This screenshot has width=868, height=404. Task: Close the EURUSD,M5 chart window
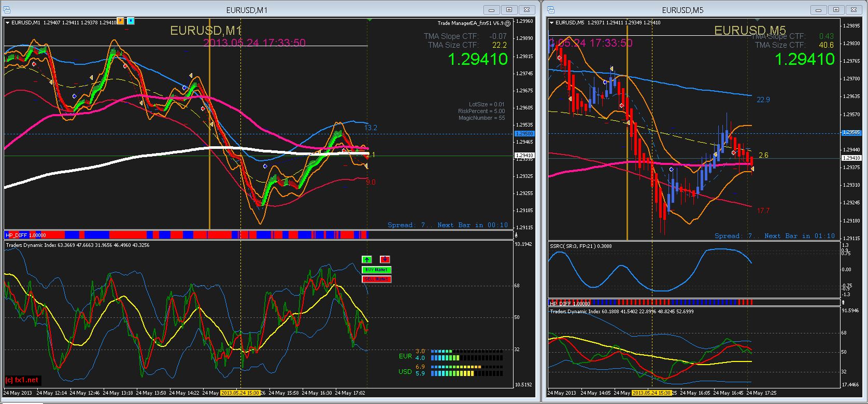click(x=853, y=9)
